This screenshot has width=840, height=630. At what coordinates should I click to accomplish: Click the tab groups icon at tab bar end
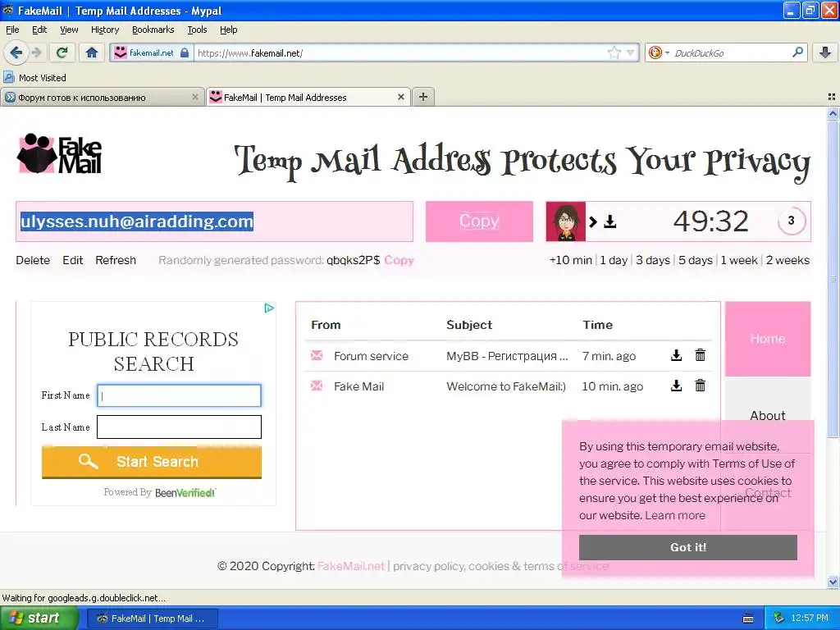[832, 97]
